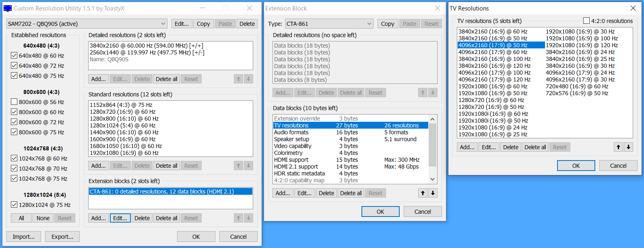Cancel the Extension Block window
This screenshot has width=644, height=248.
[x=423, y=212]
